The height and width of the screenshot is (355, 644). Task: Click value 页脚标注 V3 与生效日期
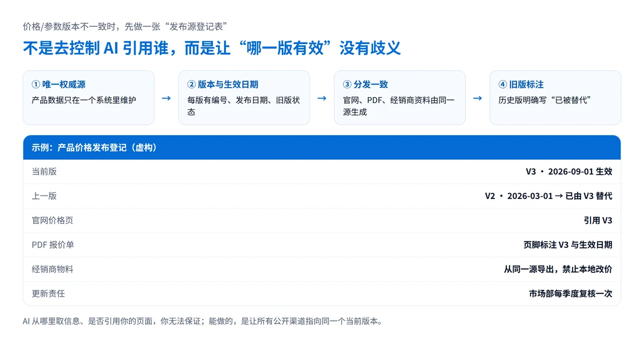pyautogui.click(x=568, y=245)
